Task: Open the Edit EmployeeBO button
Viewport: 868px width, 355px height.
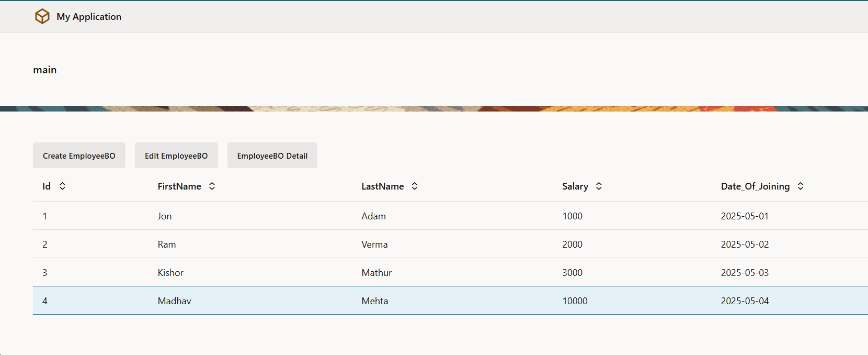Action: [176, 156]
